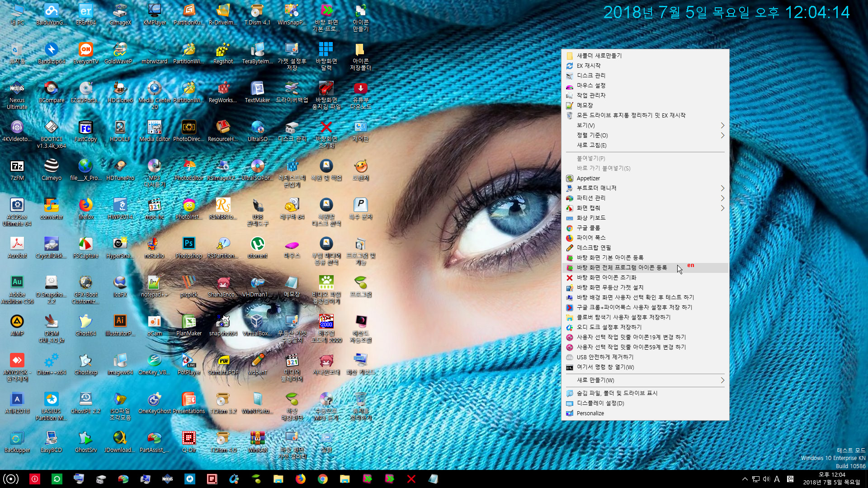Screen dimensions: 868x488
Task: Open the Bandizip64 desktop icon
Action: 51,53
